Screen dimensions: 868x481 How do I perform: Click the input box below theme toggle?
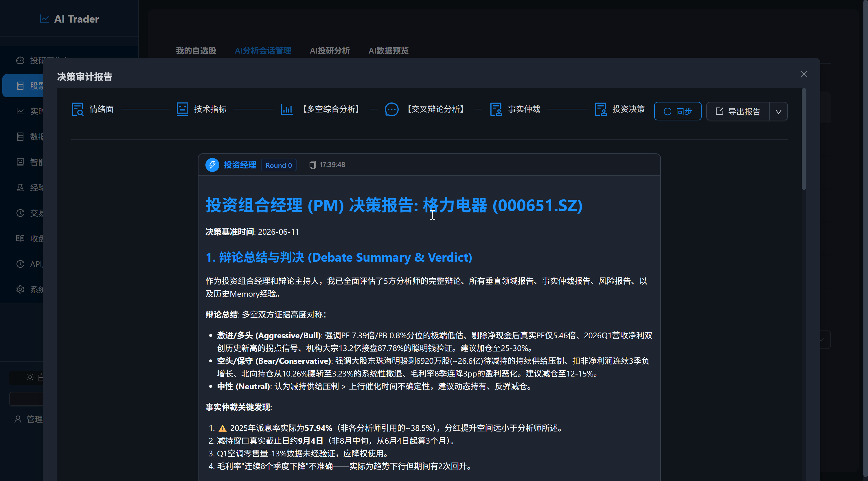26,399
